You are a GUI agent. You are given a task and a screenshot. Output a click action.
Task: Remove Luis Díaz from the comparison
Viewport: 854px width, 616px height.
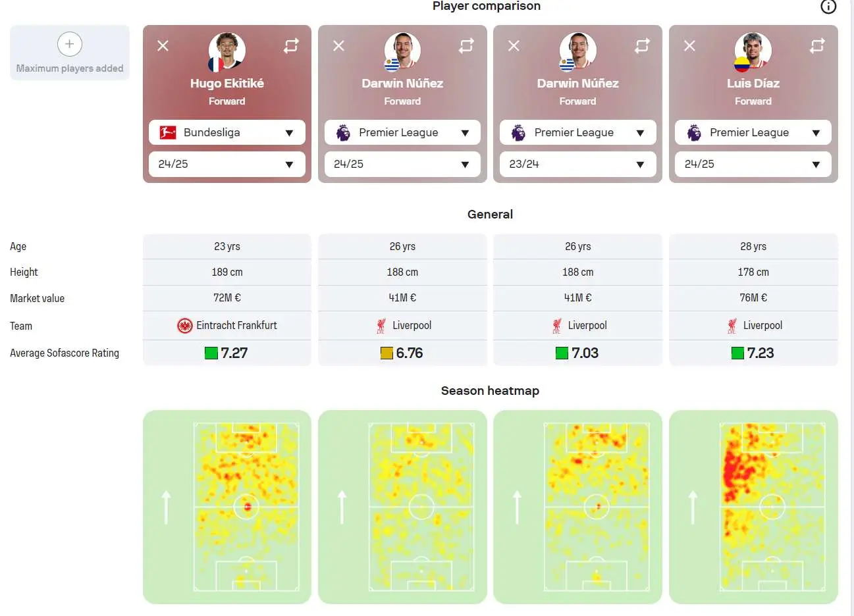tap(689, 45)
